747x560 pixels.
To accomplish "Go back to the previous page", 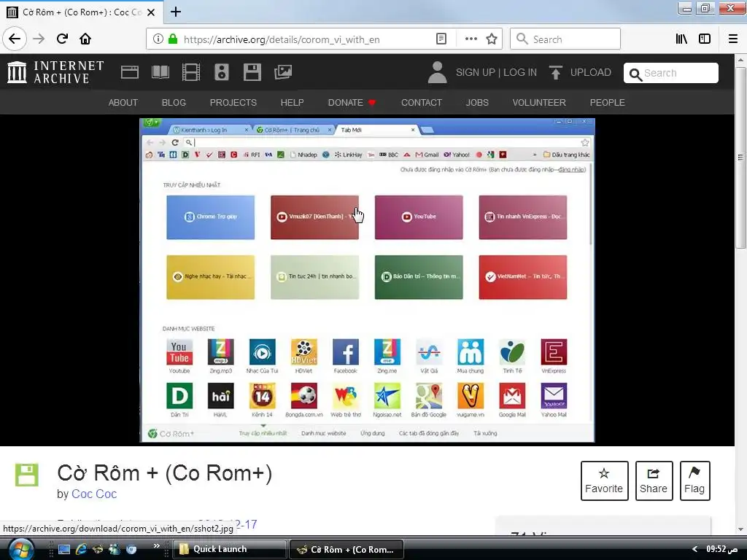I will click(x=15, y=39).
